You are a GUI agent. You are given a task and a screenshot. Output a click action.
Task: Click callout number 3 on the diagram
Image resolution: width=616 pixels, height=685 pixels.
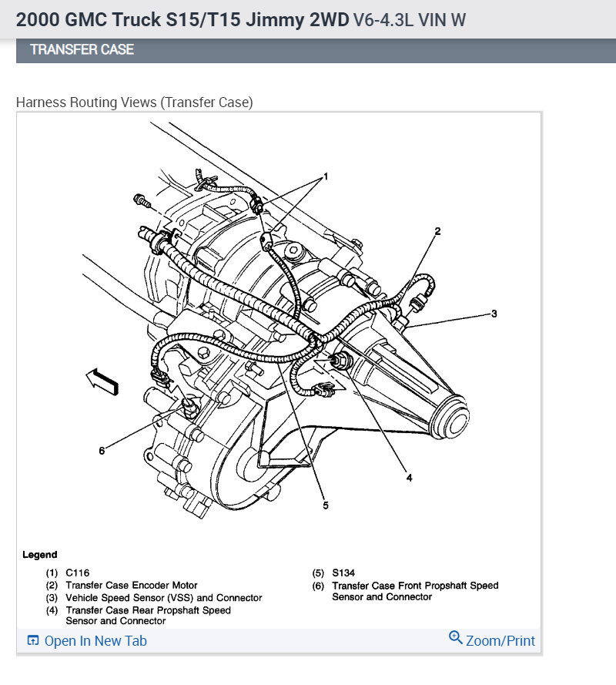point(494,313)
